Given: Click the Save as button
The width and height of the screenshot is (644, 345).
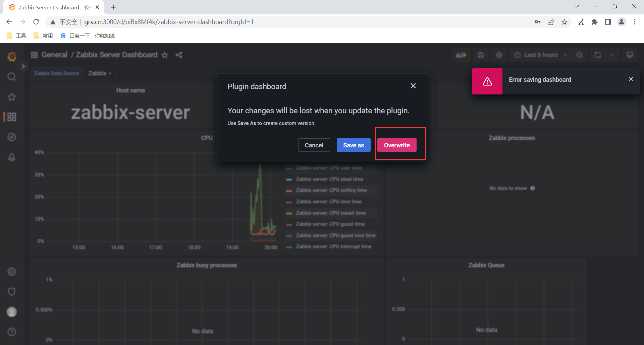Looking at the screenshot, I should click(x=354, y=145).
